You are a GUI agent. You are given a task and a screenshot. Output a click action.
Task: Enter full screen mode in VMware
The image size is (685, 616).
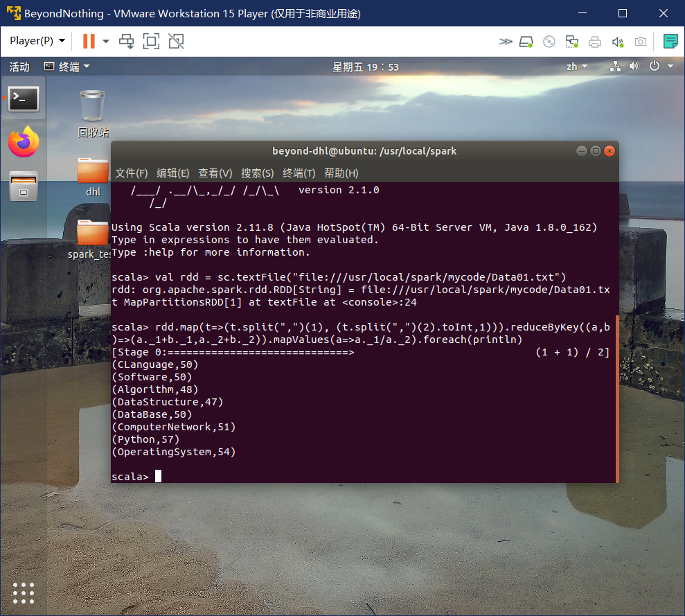point(151,42)
